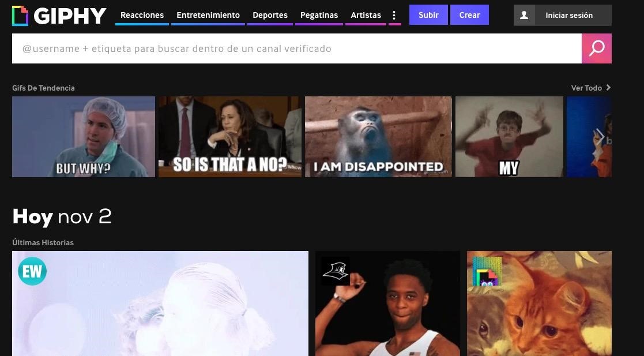Click the user profile icon
This screenshot has height=356, width=644.
click(x=524, y=15)
